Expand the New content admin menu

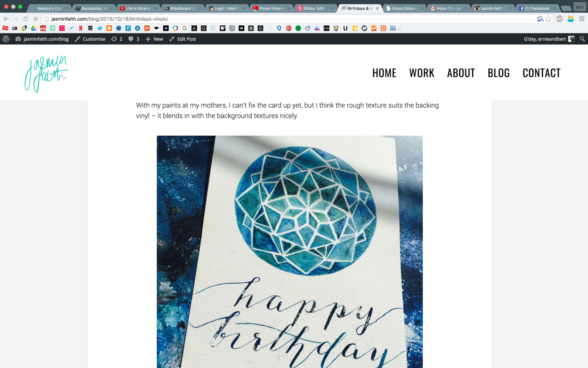point(154,39)
